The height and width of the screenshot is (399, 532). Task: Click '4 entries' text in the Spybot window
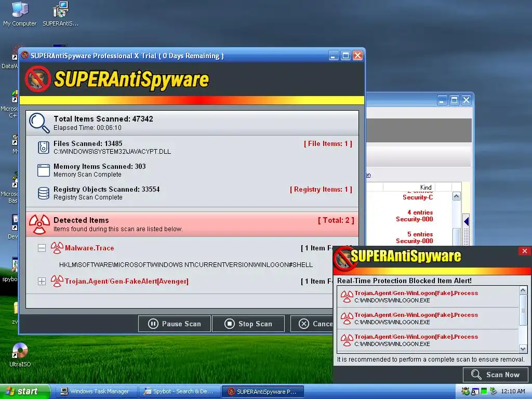tap(420, 212)
